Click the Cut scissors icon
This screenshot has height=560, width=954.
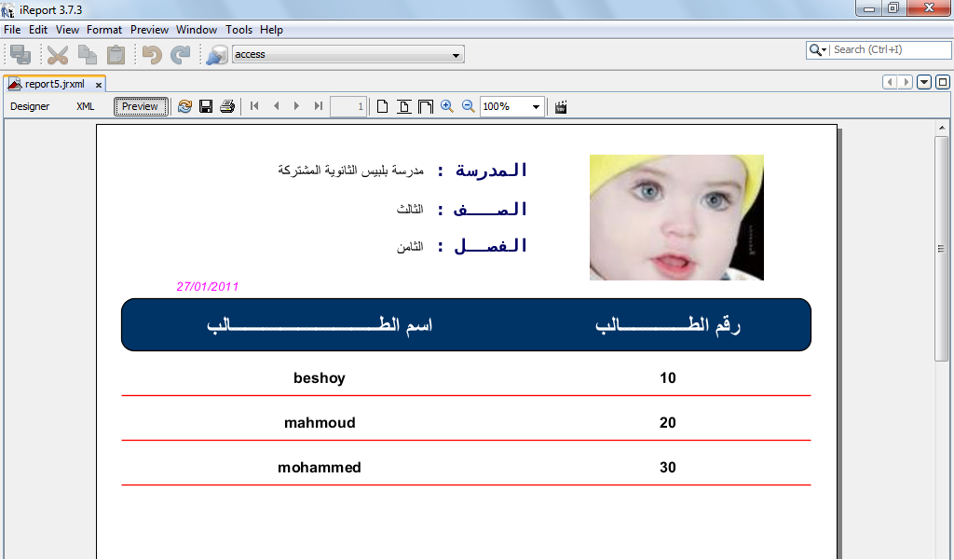(58, 55)
